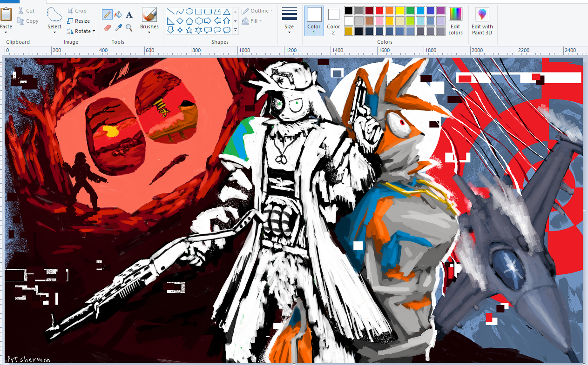Pick the lime color swatch
588x365 pixels.
(410, 21)
